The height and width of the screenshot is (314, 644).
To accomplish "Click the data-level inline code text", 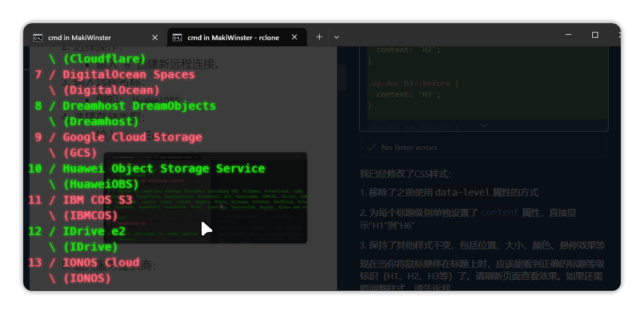I will (463, 192).
